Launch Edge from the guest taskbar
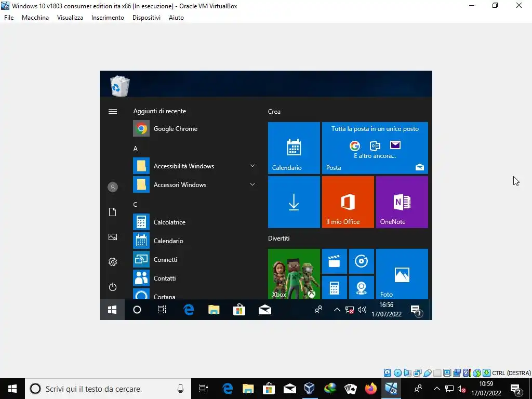The width and height of the screenshot is (532, 399). pyautogui.click(x=189, y=310)
